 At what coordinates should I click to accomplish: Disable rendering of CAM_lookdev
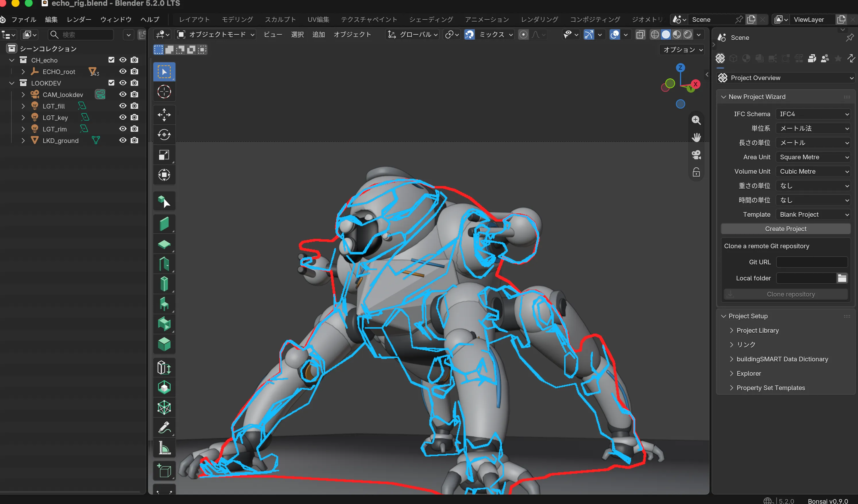click(134, 95)
